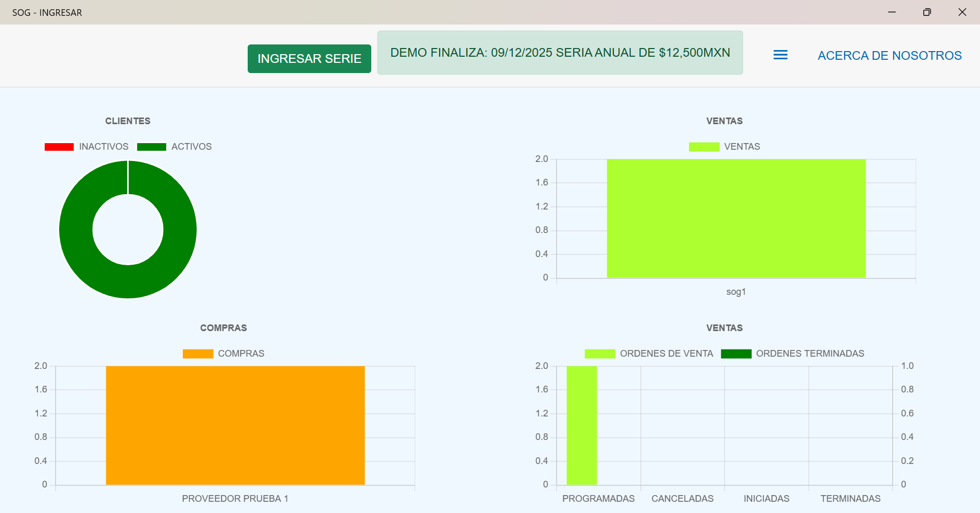The height and width of the screenshot is (513, 980).
Task: Hide the COMPRAS dataset via orange legend
Action: (198, 354)
